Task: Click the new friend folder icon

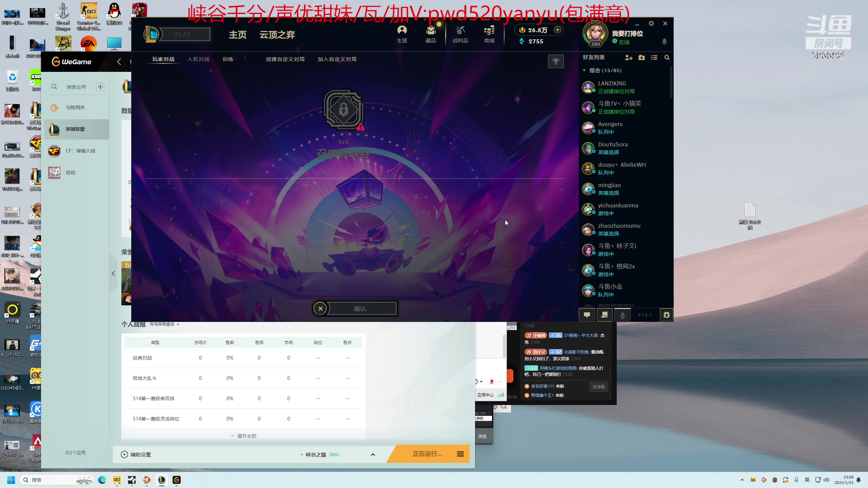Action: pyautogui.click(x=642, y=58)
